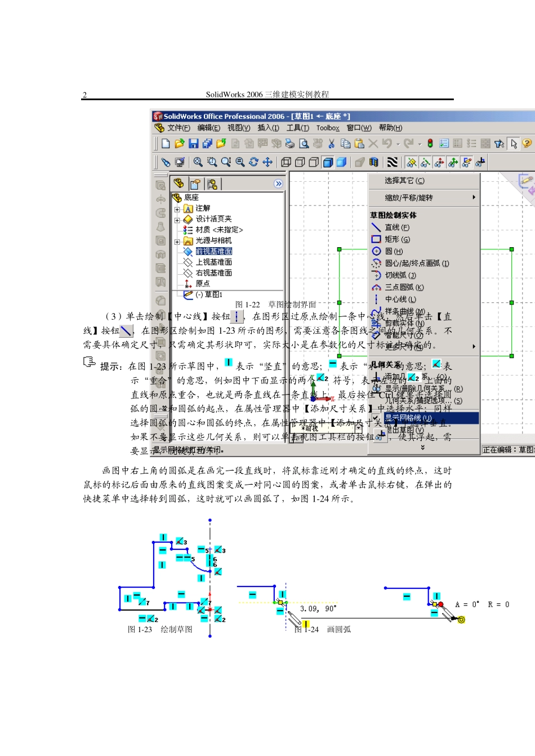
Task: Select the 底座 root tree item
Action: coord(191,198)
